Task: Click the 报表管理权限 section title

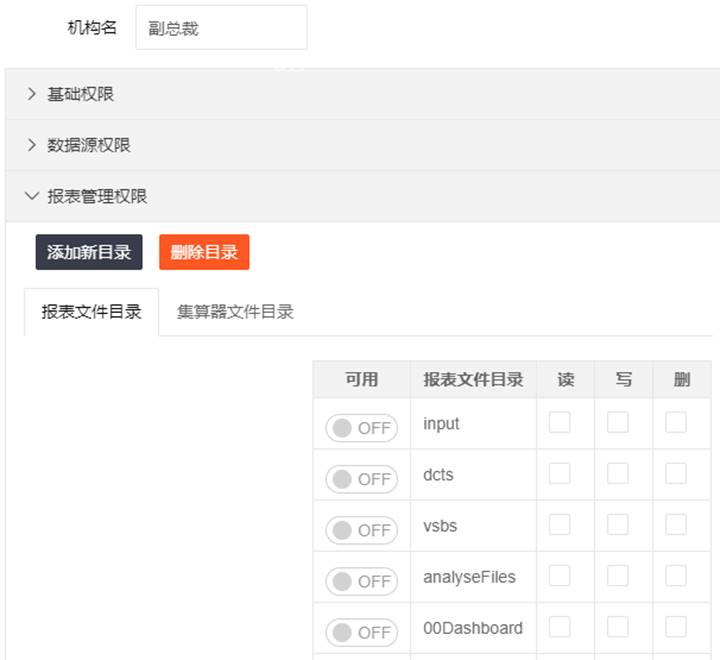Action: [97, 196]
